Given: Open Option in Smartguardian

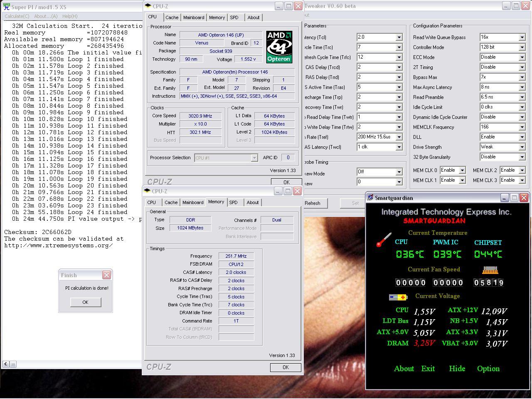Looking at the screenshot, I should click(488, 369).
